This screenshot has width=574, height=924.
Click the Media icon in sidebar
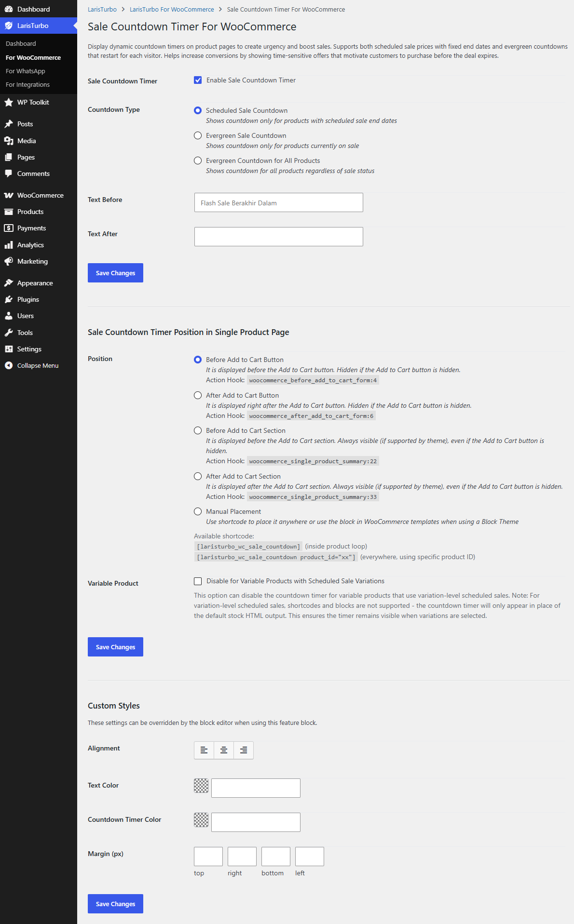[9, 141]
